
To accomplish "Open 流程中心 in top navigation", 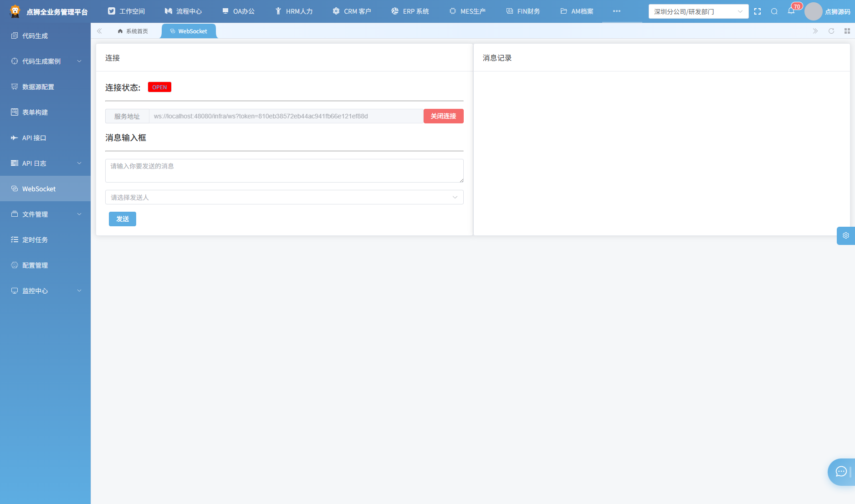I will click(183, 11).
